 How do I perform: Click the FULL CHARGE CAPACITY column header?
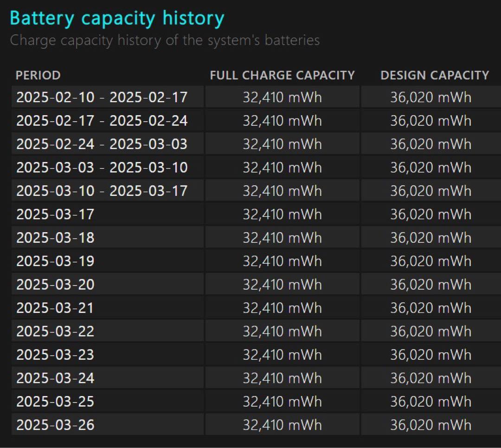(x=282, y=75)
